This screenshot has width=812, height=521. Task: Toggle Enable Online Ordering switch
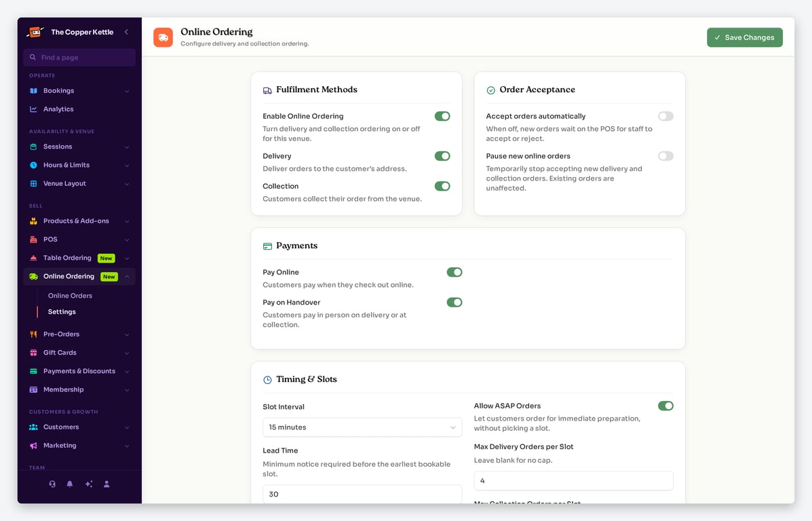point(442,116)
